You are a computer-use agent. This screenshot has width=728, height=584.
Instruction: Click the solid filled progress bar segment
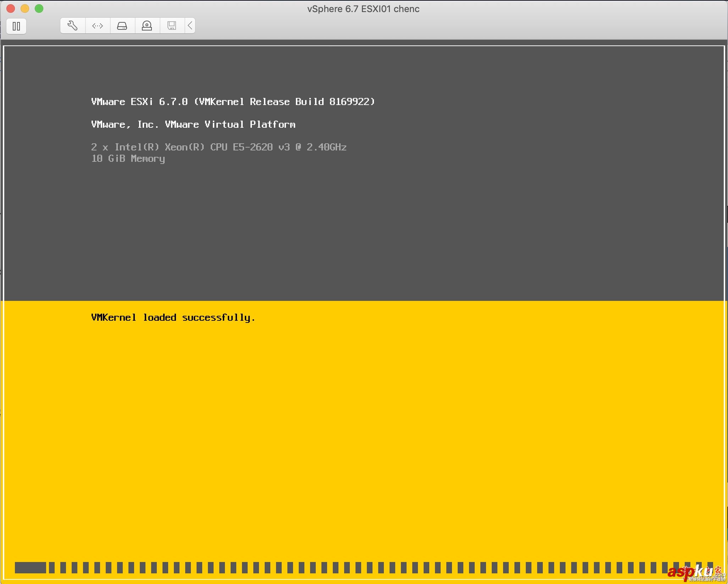[x=30, y=567]
